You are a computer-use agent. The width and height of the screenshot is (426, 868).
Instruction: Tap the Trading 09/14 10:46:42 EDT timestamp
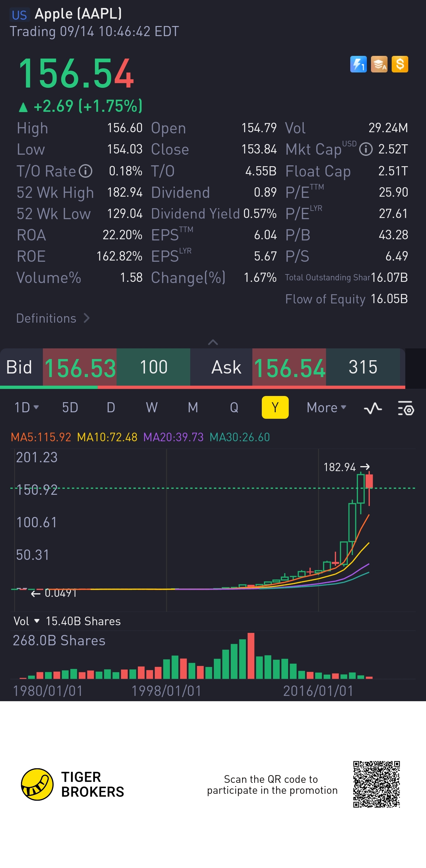94,32
